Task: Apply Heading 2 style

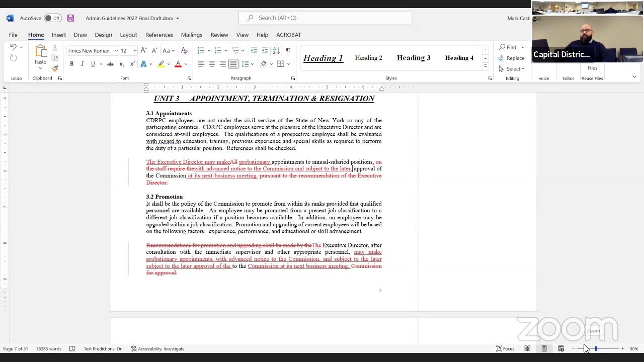Action: (x=368, y=58)
